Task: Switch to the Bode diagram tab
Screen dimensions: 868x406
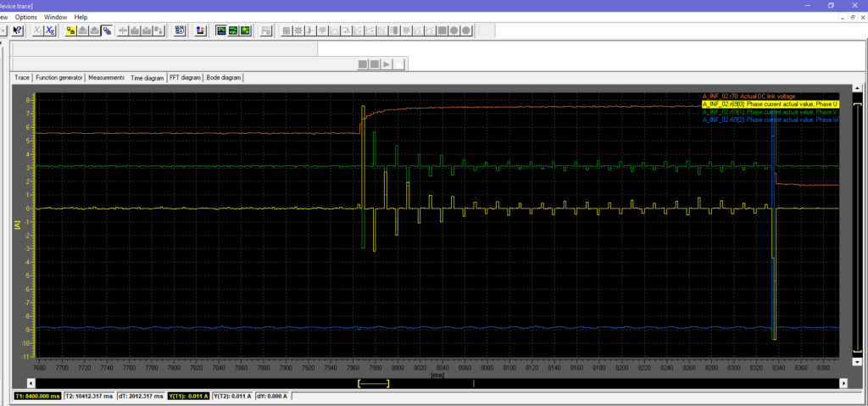Action: click(x=224, y=78)
